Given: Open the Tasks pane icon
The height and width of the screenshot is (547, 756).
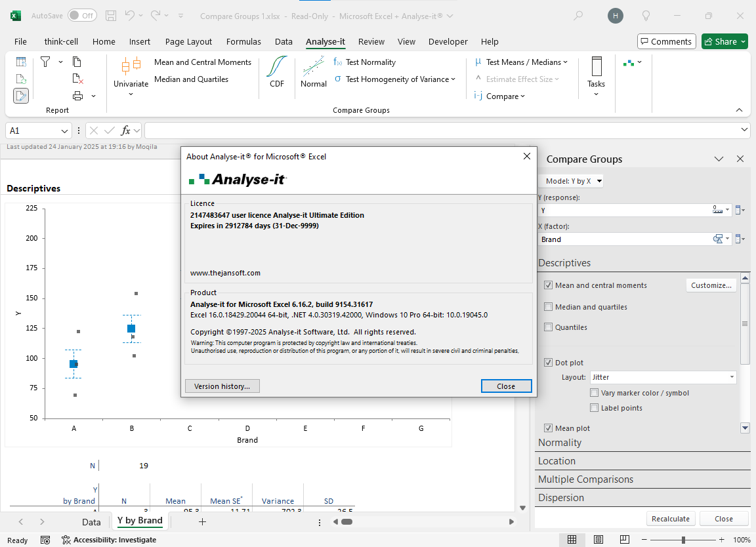Looking at the screenshot, I should [596, 77].
